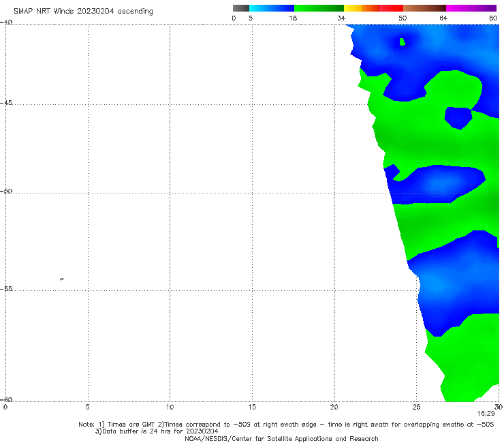504x443 pixels.
Task: Click the '50' label under the color bar
Action: (403, 18)
